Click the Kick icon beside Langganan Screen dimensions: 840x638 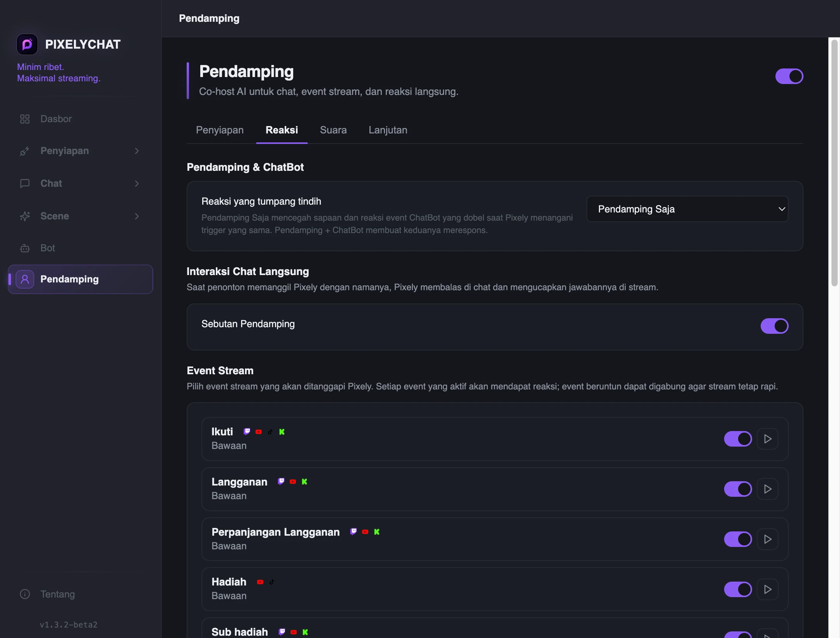click(304, 482)
